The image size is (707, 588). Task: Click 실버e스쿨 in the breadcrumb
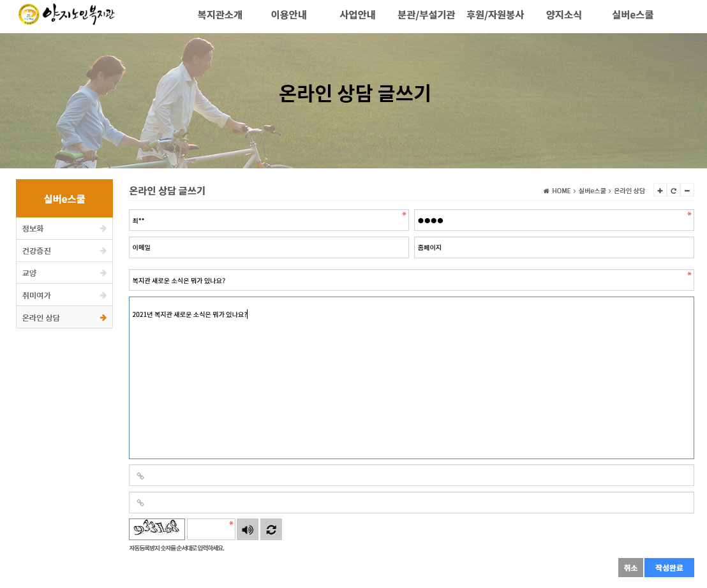tap(592, 191)
